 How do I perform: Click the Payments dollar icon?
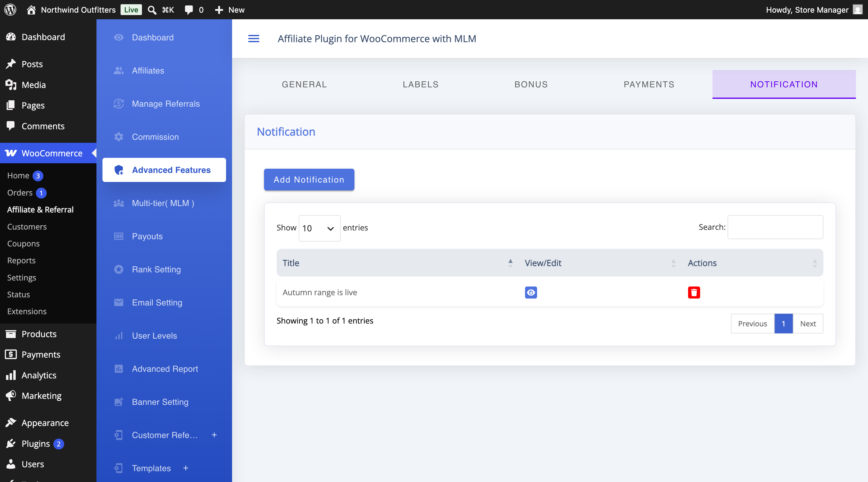[x=11, y=354]
